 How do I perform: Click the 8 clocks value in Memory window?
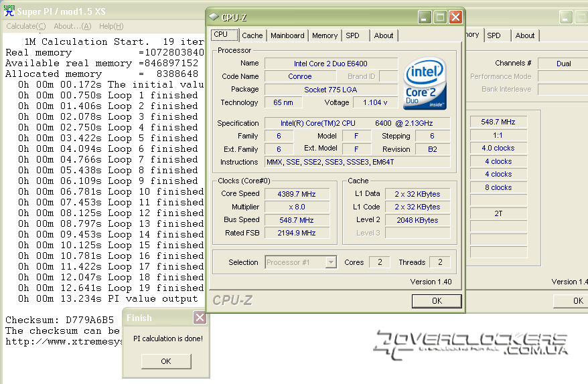click(498, 187)
